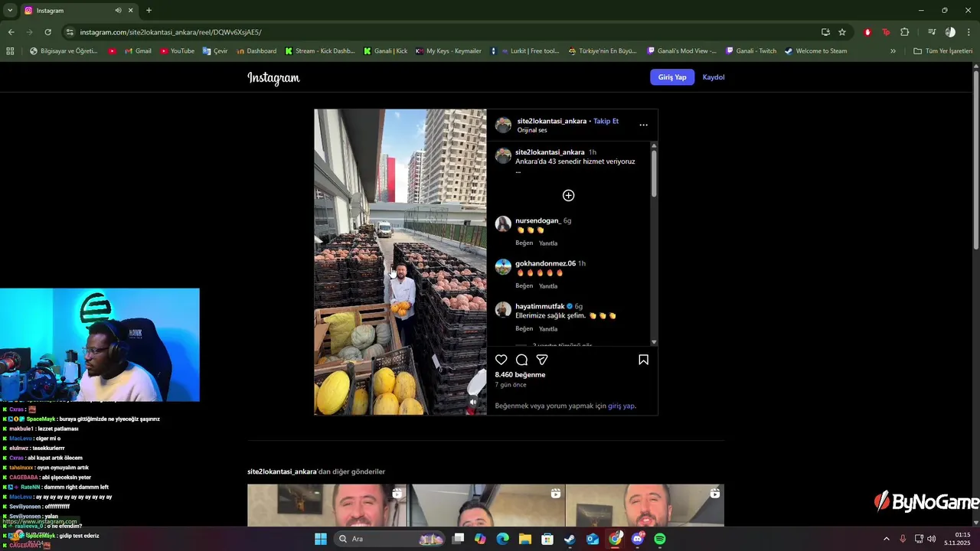Open the middle related reel thumbnail
980x551 pixels.
[x=485, y=505]
